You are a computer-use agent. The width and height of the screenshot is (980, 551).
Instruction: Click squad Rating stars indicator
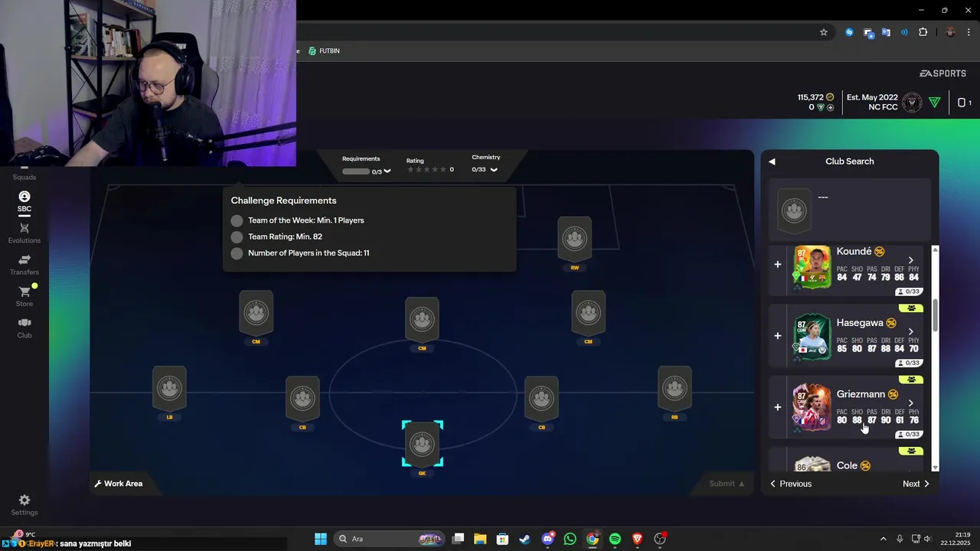[x=426, y=170]
